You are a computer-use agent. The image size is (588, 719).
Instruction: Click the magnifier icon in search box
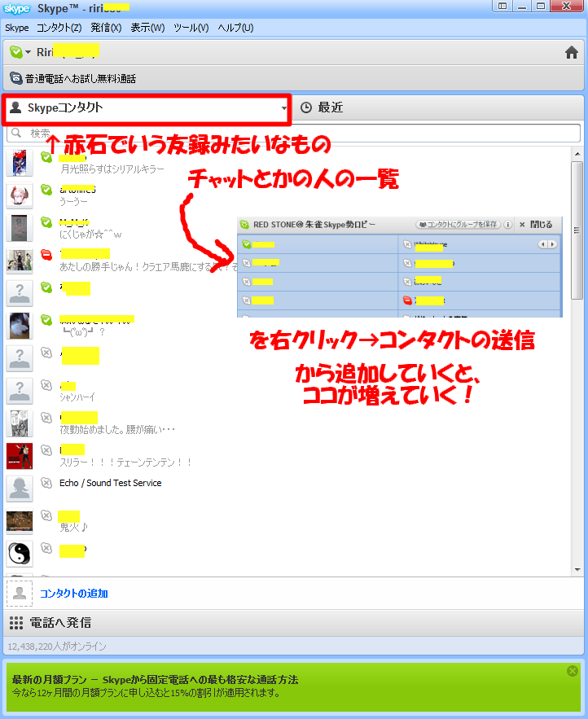[x=16, y=133]
